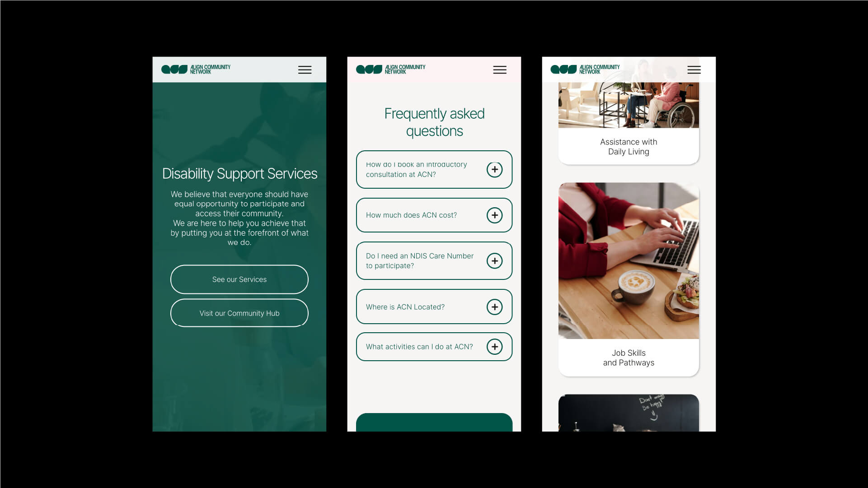
Task: Open hamburger menu on second screen
Action: [x=500, y=70]
